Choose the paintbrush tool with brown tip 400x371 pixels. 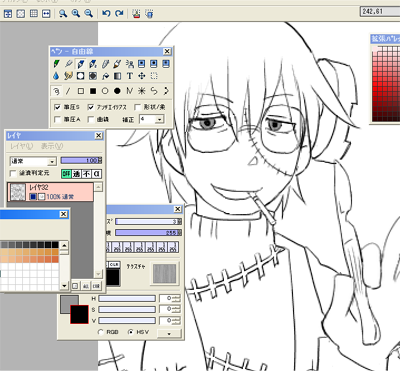tap(117, 64)
